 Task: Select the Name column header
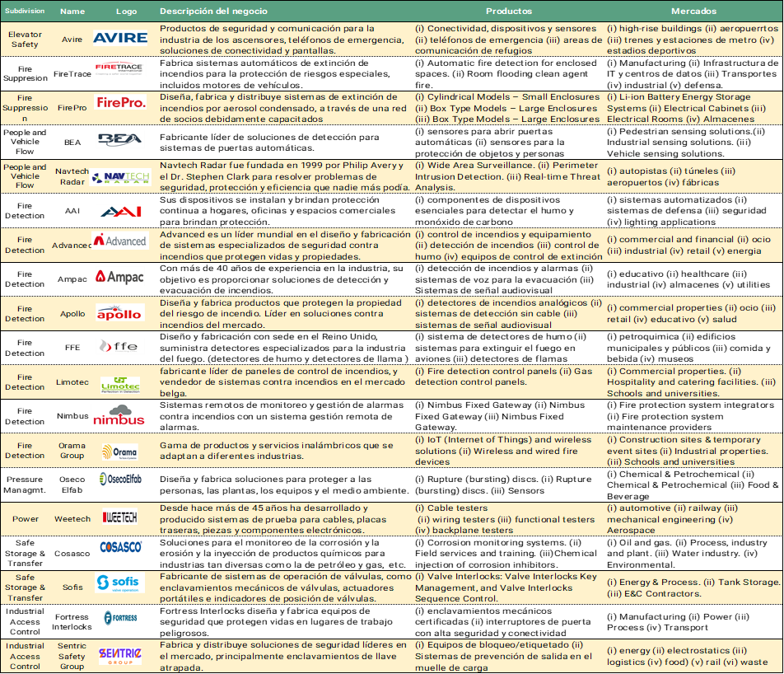(x=72, y=11)
